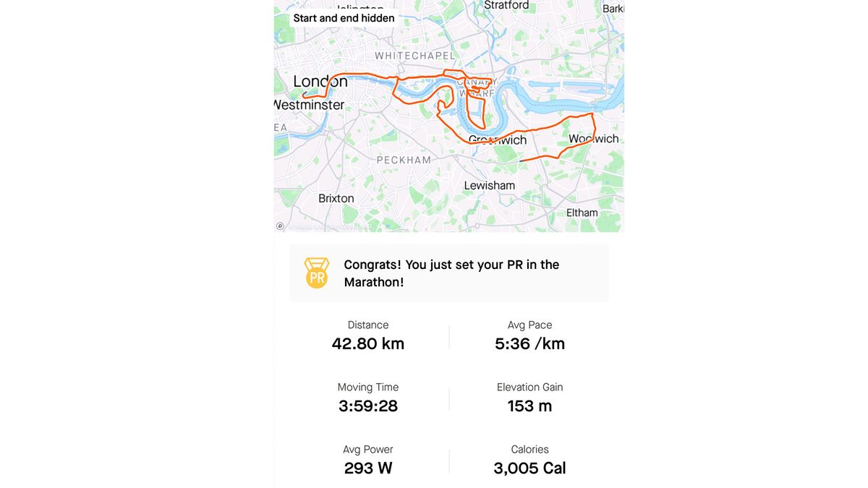This screenshot has width=868, height=488.
Task: Expand the Moving Time stat details
Action: click(367, 396)
